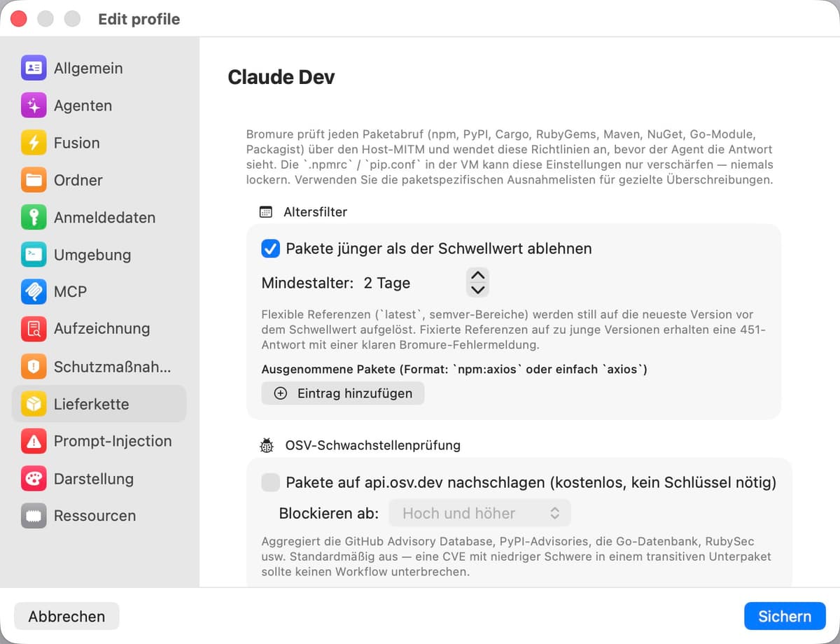The height and width of the screenshot is (644, 840).
Task: Select the MCP sidebar entry
Action: (x=99, y=292)
